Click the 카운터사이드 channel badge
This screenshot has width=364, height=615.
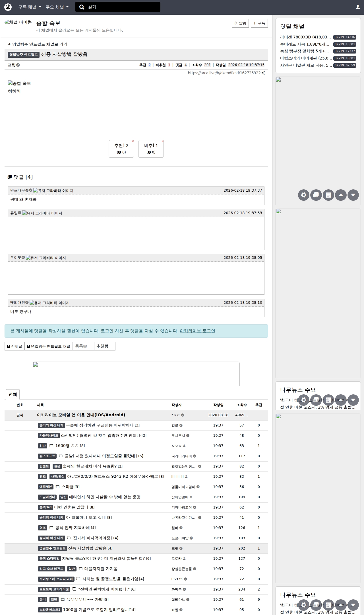pos(49,436)
